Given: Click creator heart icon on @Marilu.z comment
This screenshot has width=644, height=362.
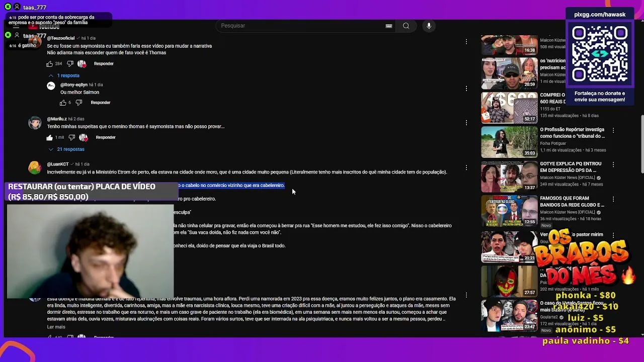Looking at the screenshot, I should pos(84,137).
